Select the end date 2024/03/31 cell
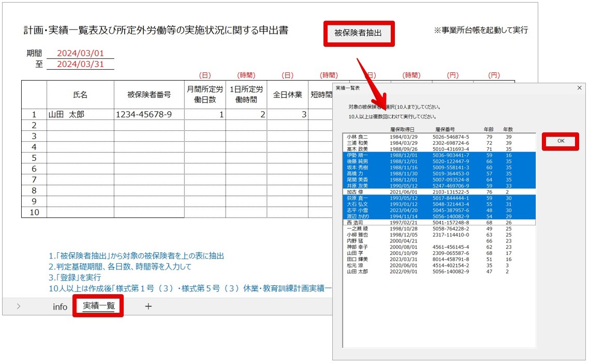 point(80,64)
